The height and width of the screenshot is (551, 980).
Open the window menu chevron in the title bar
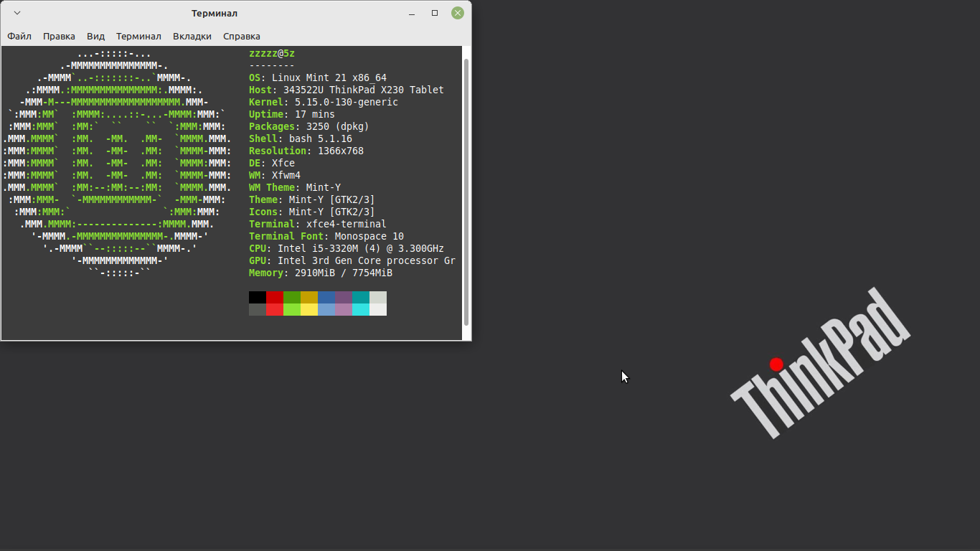click(x=17, y=13)
